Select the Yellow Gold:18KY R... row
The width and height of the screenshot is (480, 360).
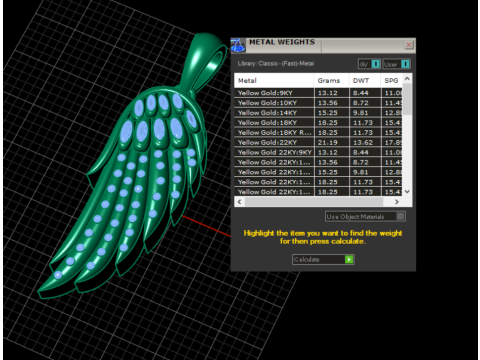[x=318, y=133]
